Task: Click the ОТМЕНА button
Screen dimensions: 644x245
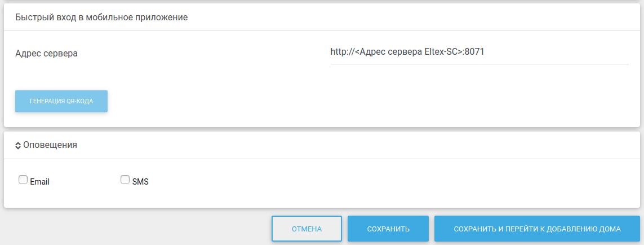Action: pos(307,229)
